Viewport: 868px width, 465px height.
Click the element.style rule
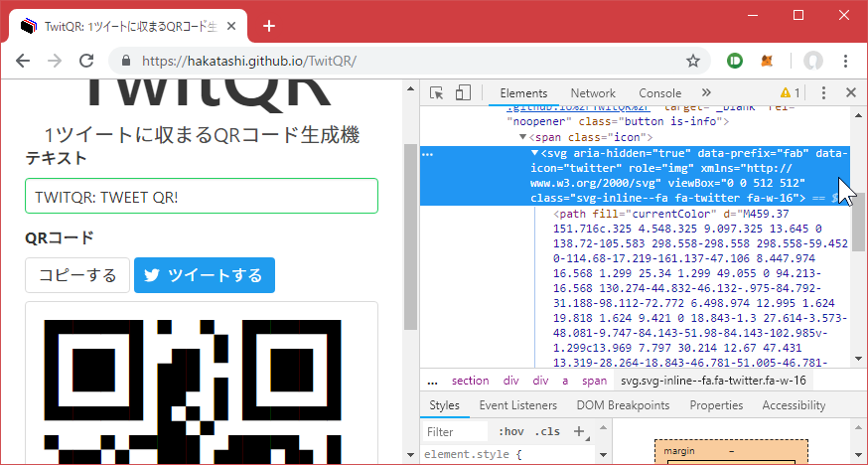tap(474, 455)
